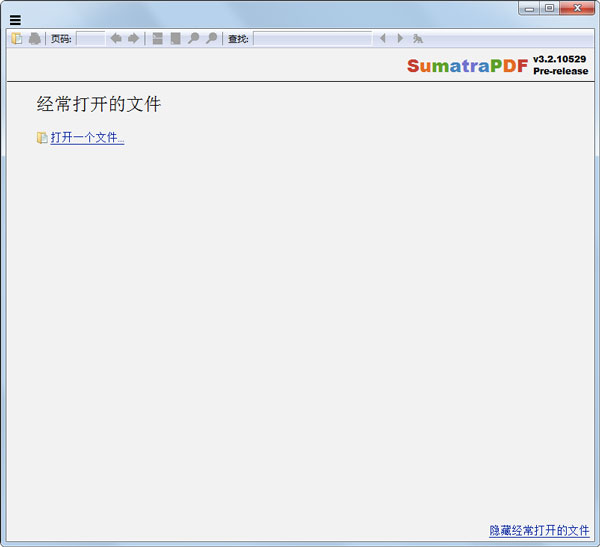Select the fit single page icon
Viewport: 600px width, 547px height.
pyautogui.click(x=175, y=39)
